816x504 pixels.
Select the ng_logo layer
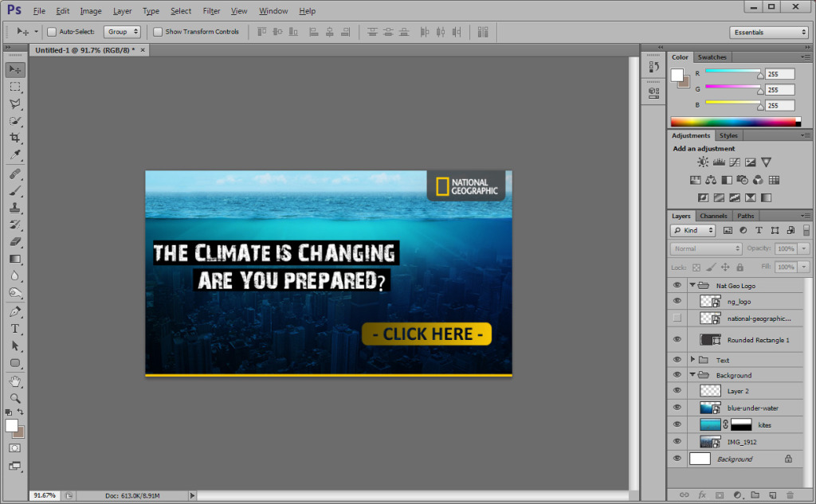click(x=739, y=302)
